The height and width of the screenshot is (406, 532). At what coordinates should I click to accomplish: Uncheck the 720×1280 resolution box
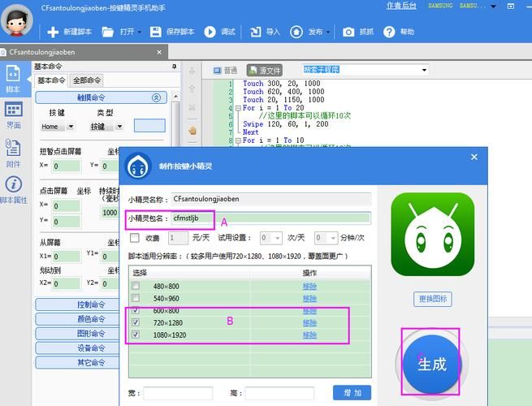(x=136, y=322)
